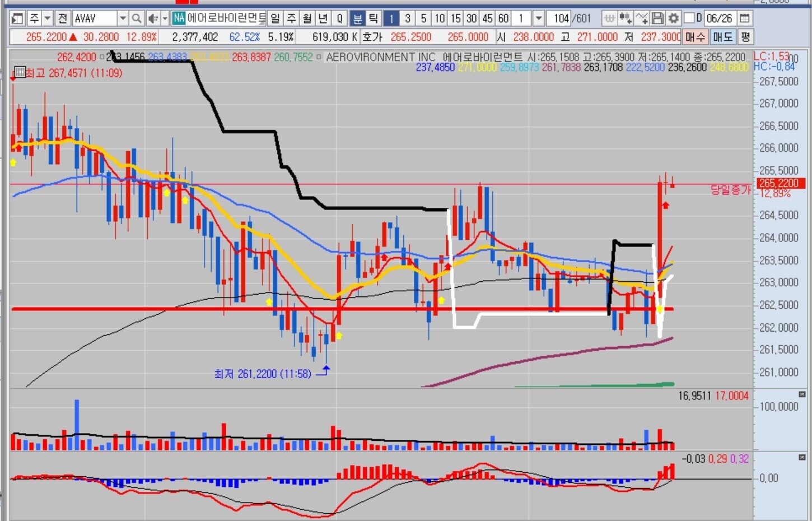812x521 pixels.
Task: Click the window layout icon beside the 주 button
Action: 17,18
